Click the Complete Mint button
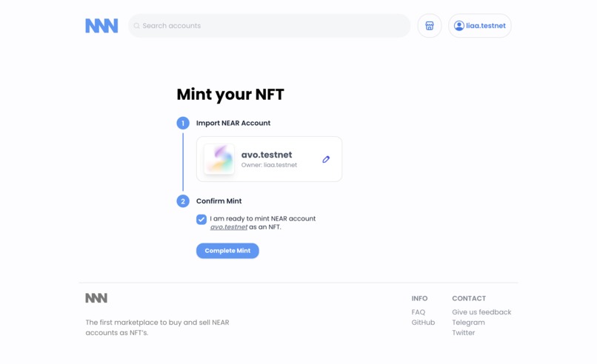Viewport: 597px width, 364px height. click(x=227, y=251)
